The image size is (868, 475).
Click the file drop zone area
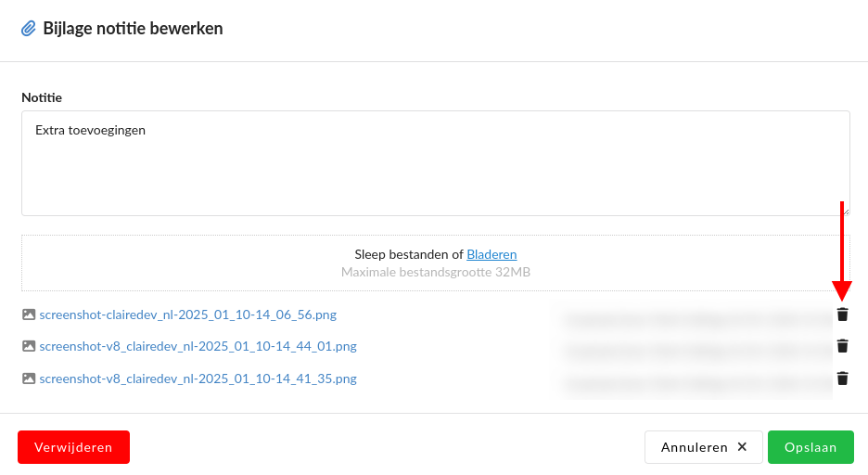pyautogui.click(x=185, y=263)
